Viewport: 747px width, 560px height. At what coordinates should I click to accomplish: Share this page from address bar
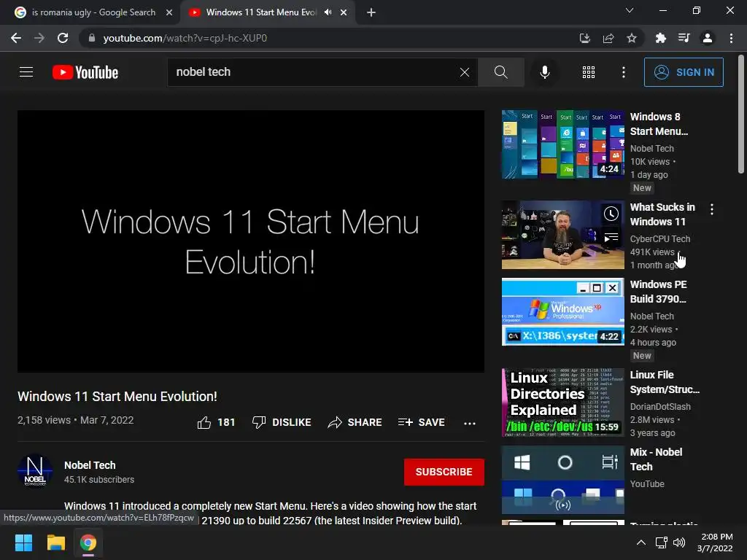pos(608,38)
